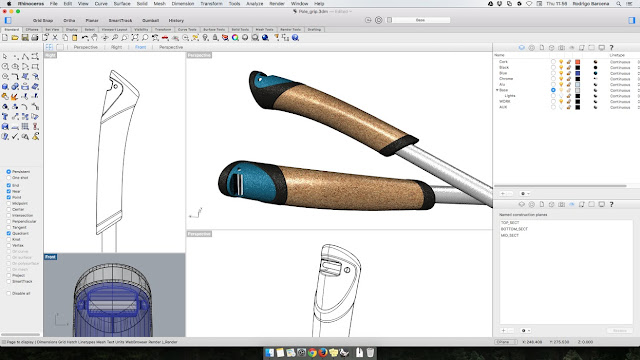Open the help question mark in layers panel
The height and width of the screenshot is (360, 640).
point(611,48)
